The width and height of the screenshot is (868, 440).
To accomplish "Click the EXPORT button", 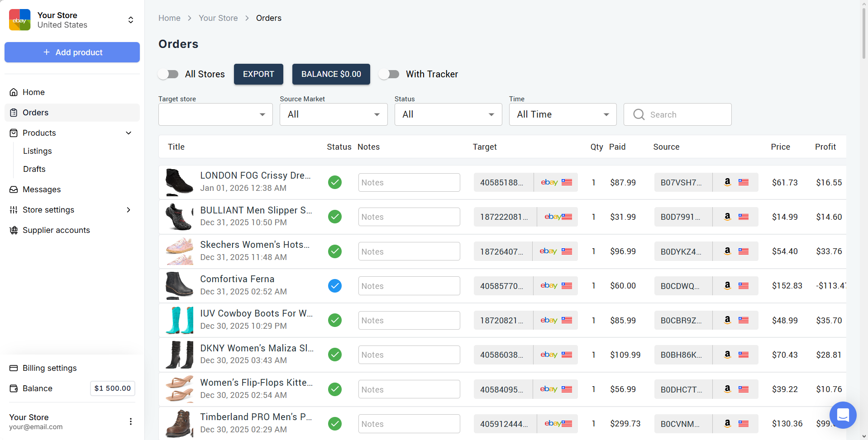I will tap(258, 74).
